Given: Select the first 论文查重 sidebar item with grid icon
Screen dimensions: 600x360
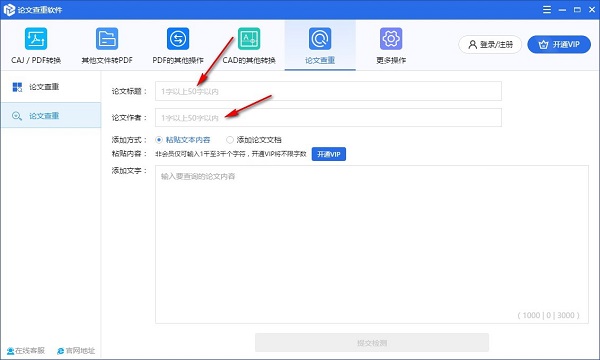Looking at the screenshot, I should pyautogui.click(x=51, y=87).
